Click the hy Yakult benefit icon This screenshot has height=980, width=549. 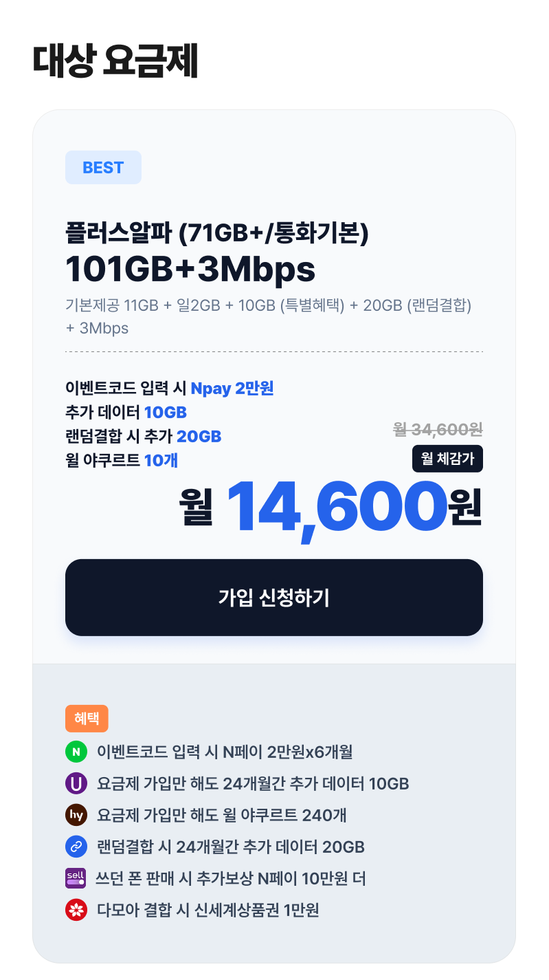click(76, 815)
